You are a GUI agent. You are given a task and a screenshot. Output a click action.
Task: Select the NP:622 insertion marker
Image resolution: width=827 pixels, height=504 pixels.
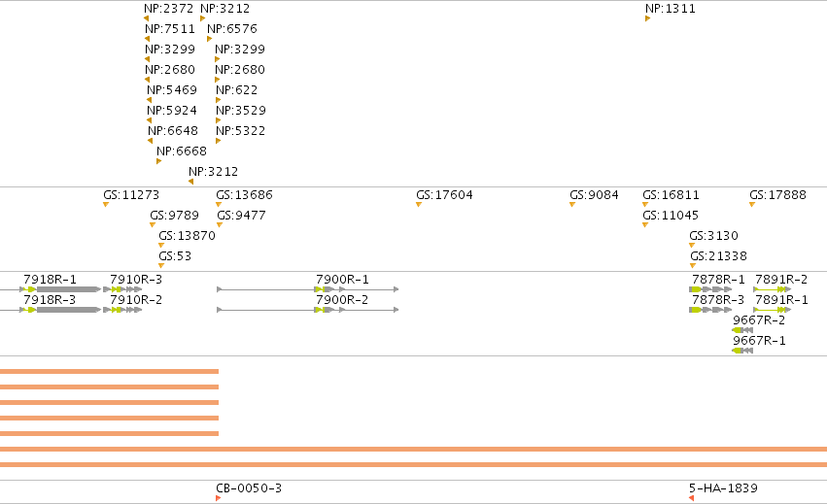pos(218,100)
